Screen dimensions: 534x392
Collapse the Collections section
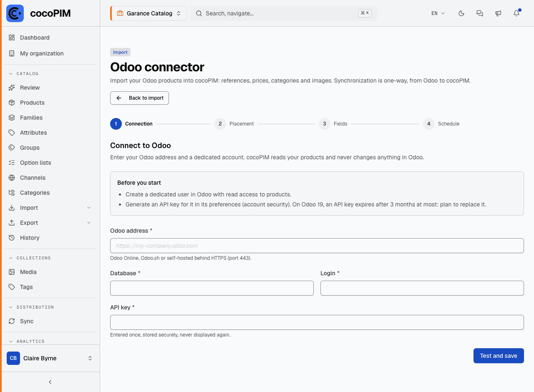pos(30,258)
